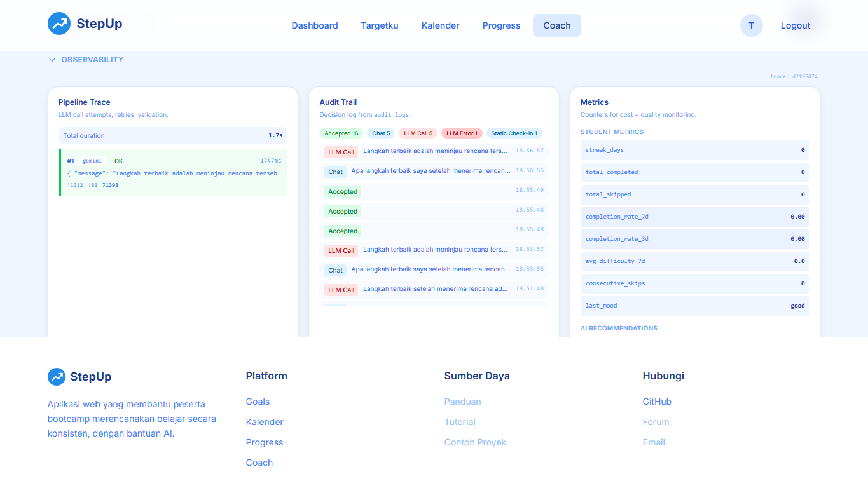Open Email footer link
Viewport: 868px width, 488px height.
654,442
